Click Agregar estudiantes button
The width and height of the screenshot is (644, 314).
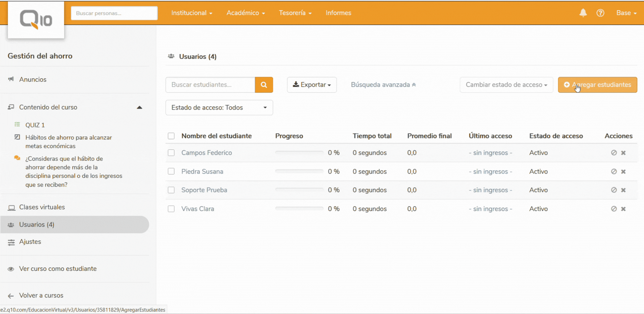pyautogui.click(x=597, y=85)
